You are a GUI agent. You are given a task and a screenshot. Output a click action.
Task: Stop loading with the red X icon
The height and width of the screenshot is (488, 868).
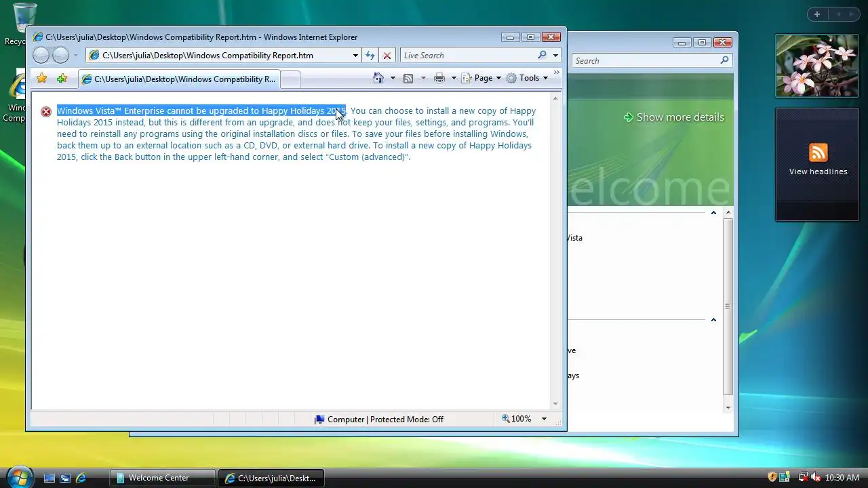(x=387, y=56)
